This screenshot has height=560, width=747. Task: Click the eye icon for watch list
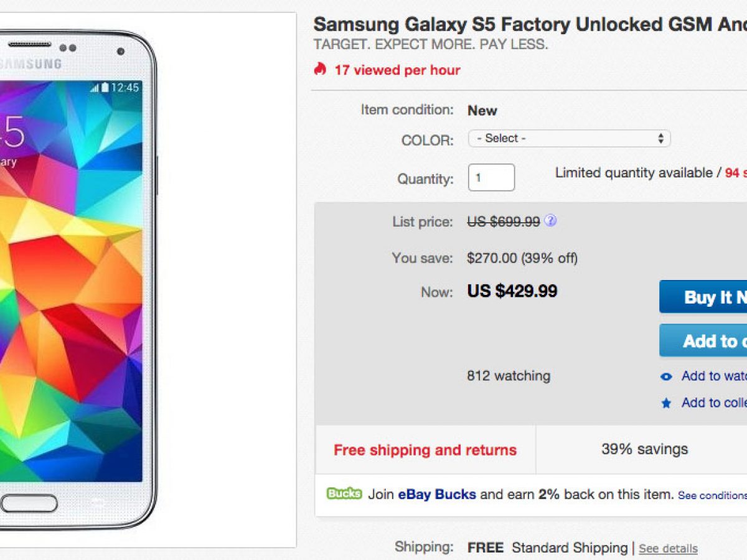click(x=666, y=376)
